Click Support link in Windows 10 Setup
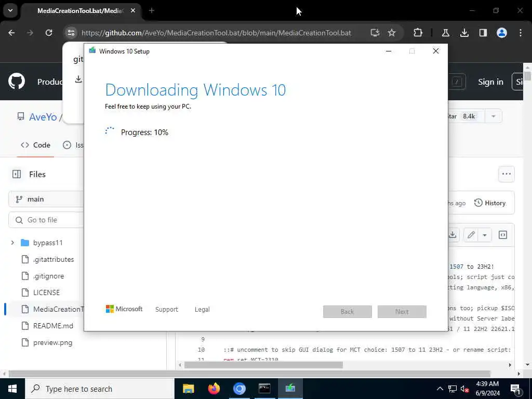 (167, 310)
